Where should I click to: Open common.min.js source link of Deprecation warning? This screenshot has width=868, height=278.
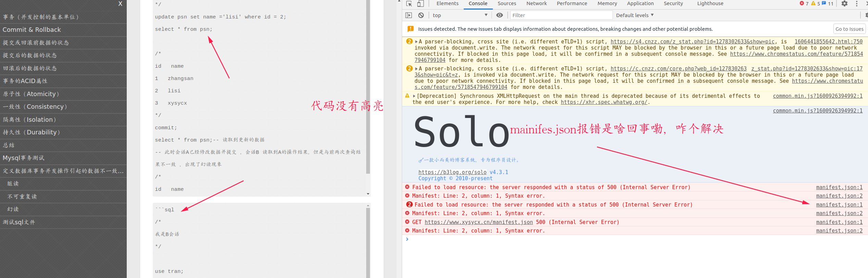pos(818,96)
